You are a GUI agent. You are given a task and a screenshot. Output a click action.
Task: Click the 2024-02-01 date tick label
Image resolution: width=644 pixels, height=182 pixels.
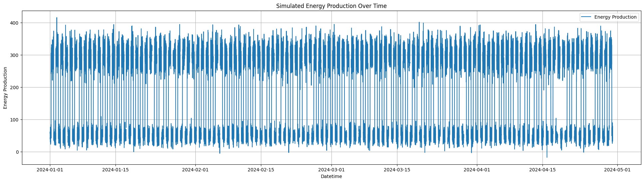tap(195, 170)
